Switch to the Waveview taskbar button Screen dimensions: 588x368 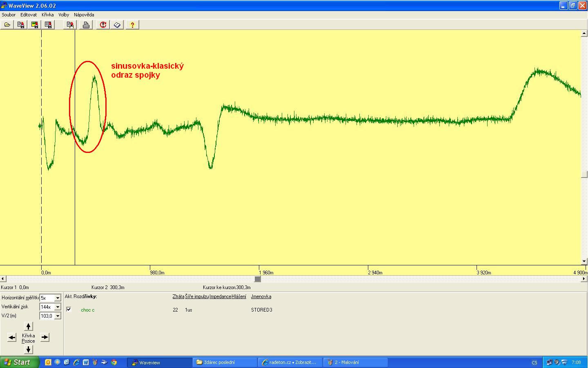tap(160, 362)
